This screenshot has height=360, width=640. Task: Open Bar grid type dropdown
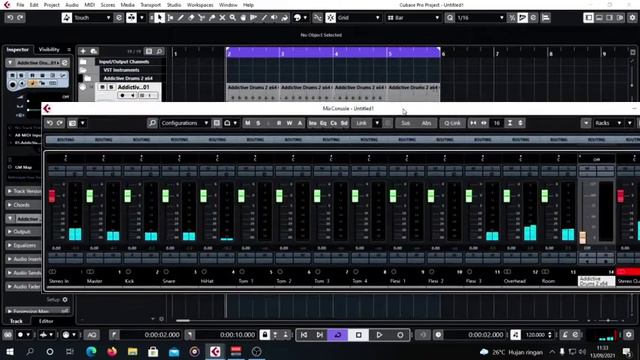[x=413, y=18]
